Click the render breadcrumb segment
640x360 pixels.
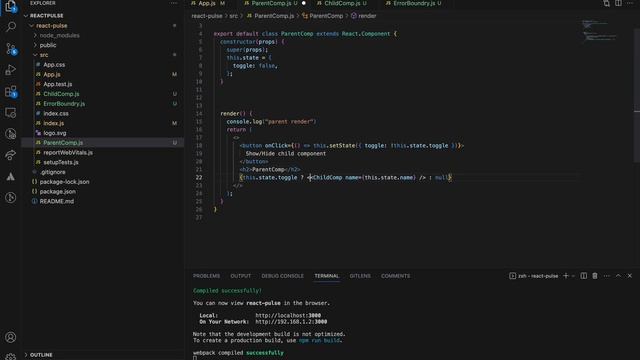(x=367, y=16)
